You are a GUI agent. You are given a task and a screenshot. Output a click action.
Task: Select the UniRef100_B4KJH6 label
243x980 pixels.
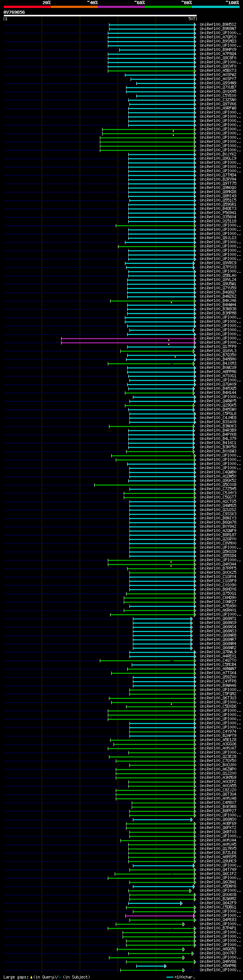[218, 301]
